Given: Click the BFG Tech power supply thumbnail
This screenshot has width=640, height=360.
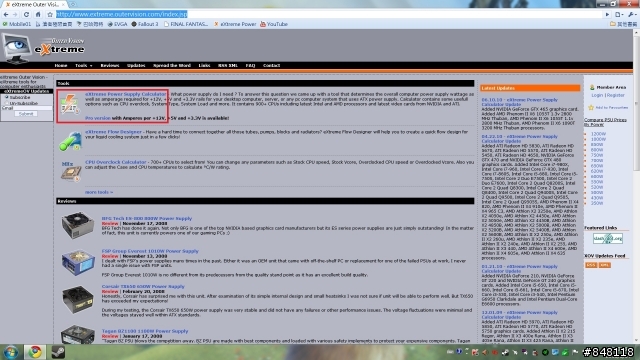Looking at the screenshot, I should pos(78,225).
